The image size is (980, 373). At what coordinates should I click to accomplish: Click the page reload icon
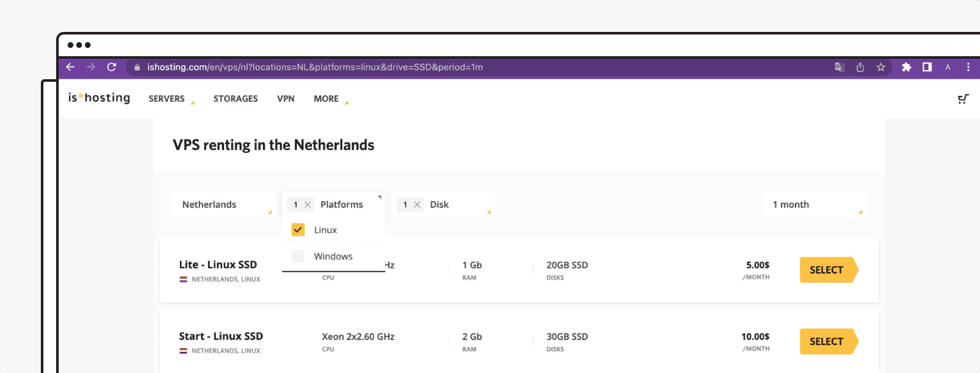point(112,67)
